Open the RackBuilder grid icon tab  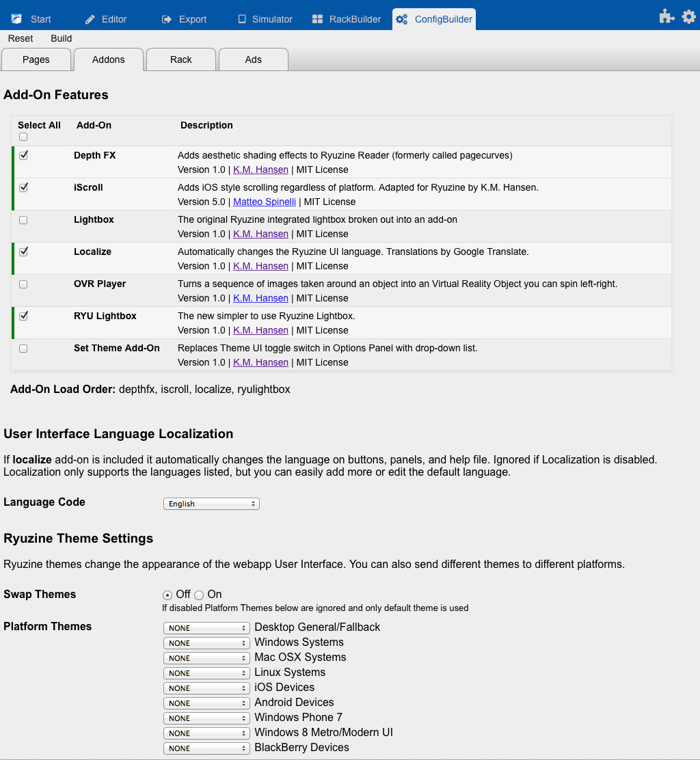(317, 19)
